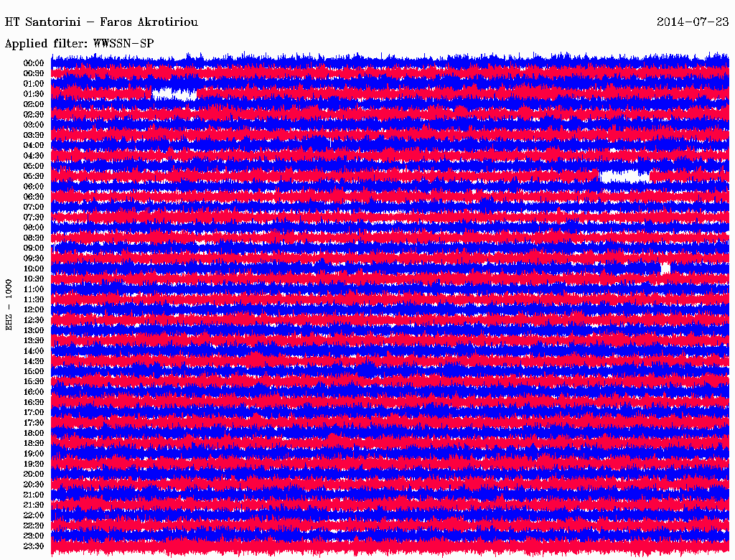
Task: Click the 23:30 time label
Action: tap(34, 546)
